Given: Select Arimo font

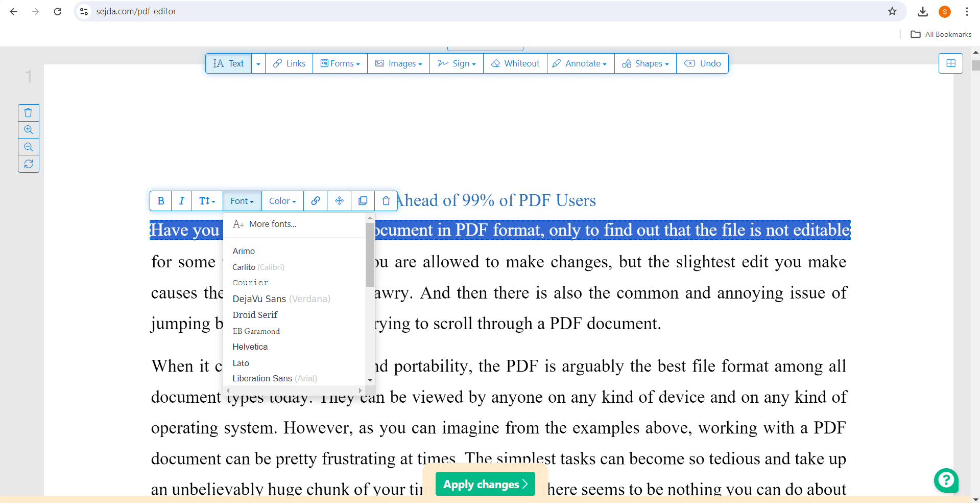Looking at the screenshot, I should coord(244,251).
